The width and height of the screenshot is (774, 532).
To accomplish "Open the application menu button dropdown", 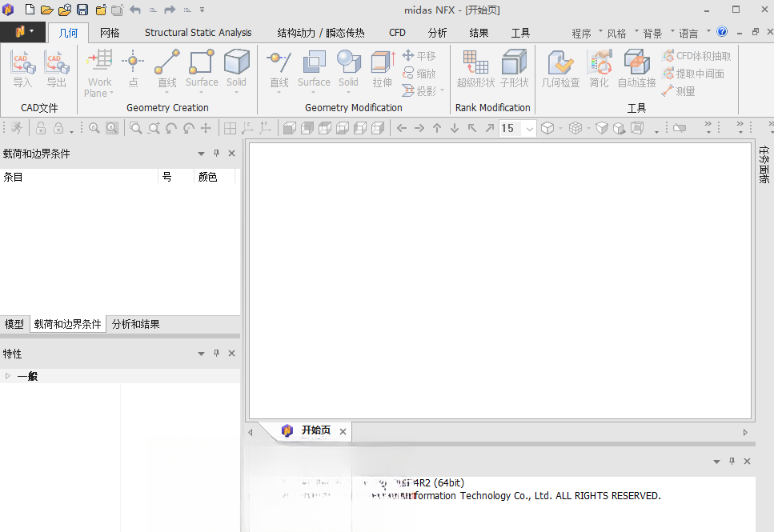I will (x=22, y=31).
